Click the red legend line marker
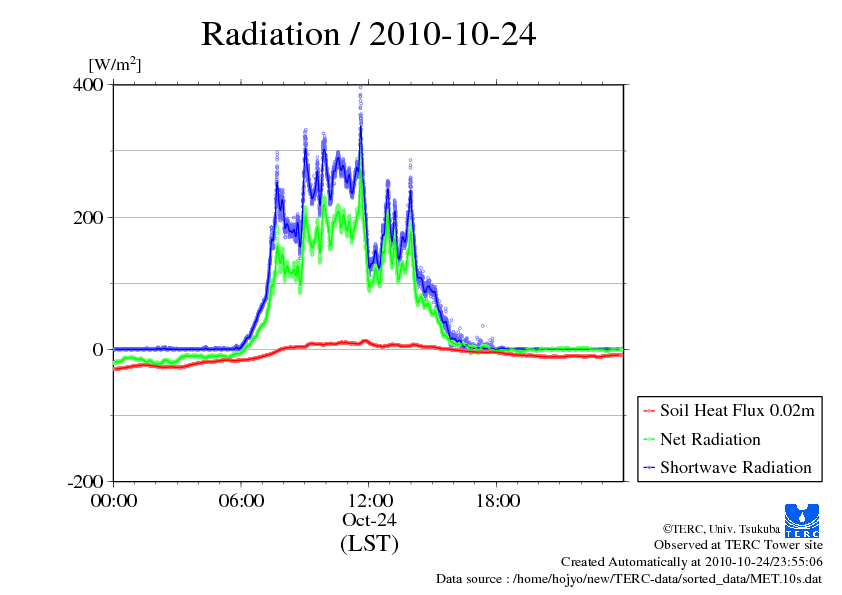Viewport: 842px width, 595px height. point(649,411)
